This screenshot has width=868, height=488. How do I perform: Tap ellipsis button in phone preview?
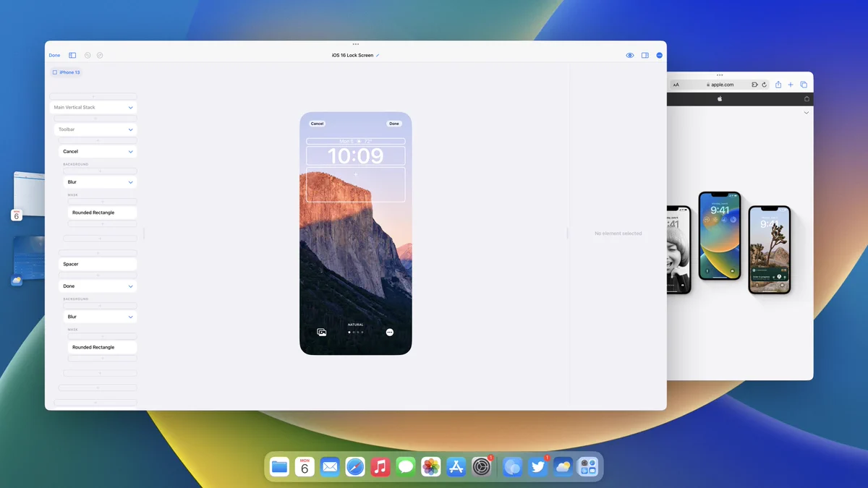pyautogui.click(x=390, y=333)
